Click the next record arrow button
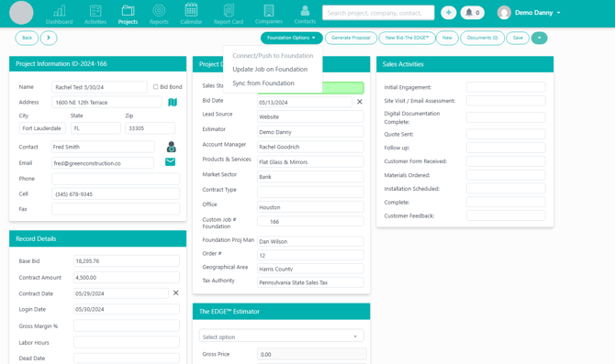This screenshot has height=364, width=615. (49, 38)
